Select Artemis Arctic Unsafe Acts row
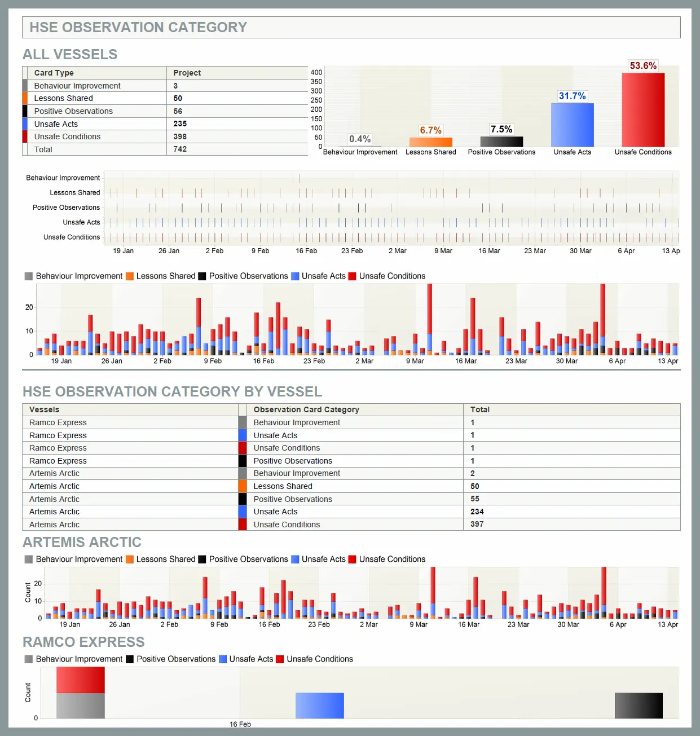Image resolution: width=700 pixels, height=736 pixels. coord(351,512)
